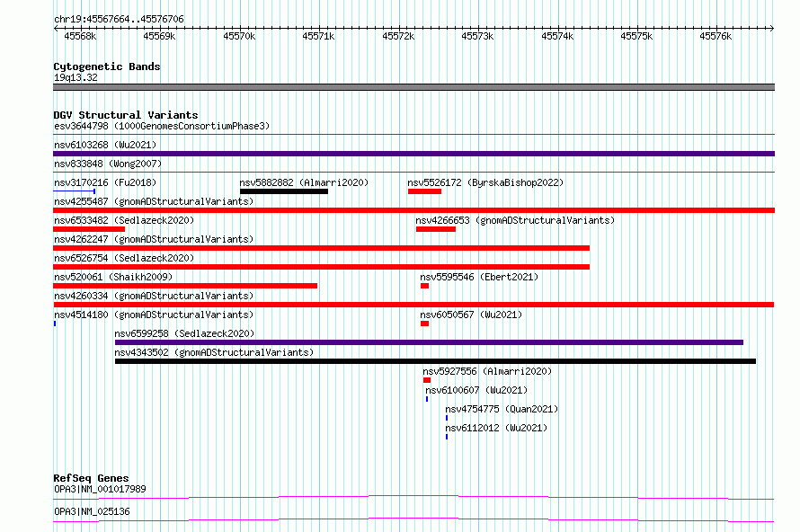
Task: Open nsv6533482 (Sedlazeck2020) label
Action: [124, 220]
